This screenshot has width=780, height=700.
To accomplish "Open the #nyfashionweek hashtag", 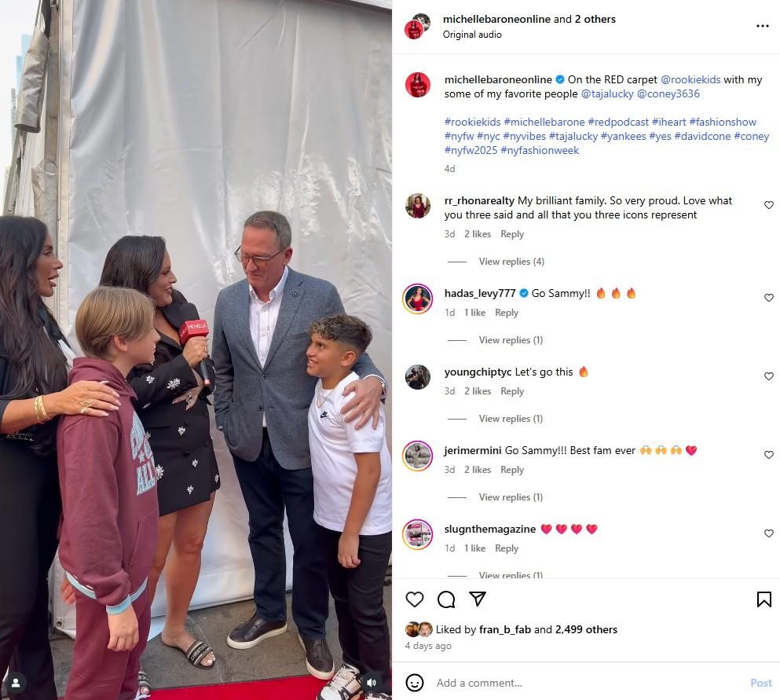I will (x=539, y=150).
